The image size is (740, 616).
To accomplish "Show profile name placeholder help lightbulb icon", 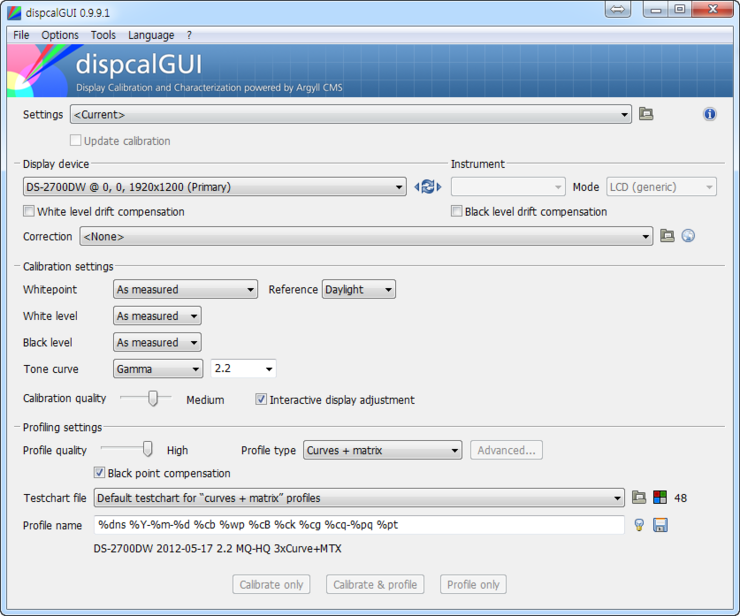I will pos(639,525).
